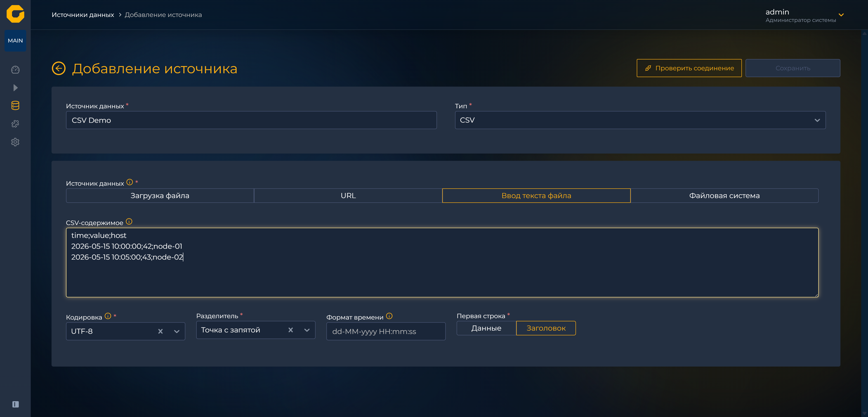Set first row to Данные
This screenshot has width=868, height=417.
(486, 328)
